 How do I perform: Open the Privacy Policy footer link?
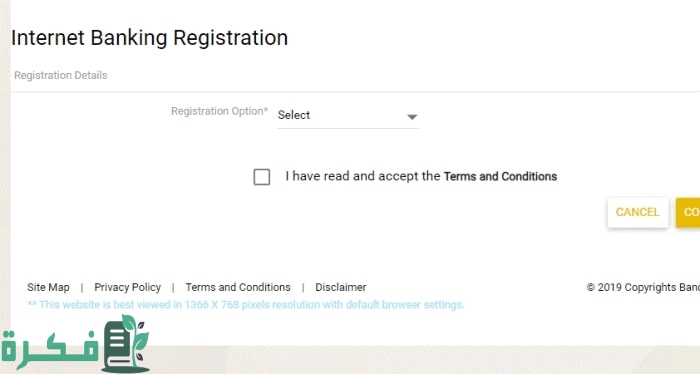click(128, 287)
